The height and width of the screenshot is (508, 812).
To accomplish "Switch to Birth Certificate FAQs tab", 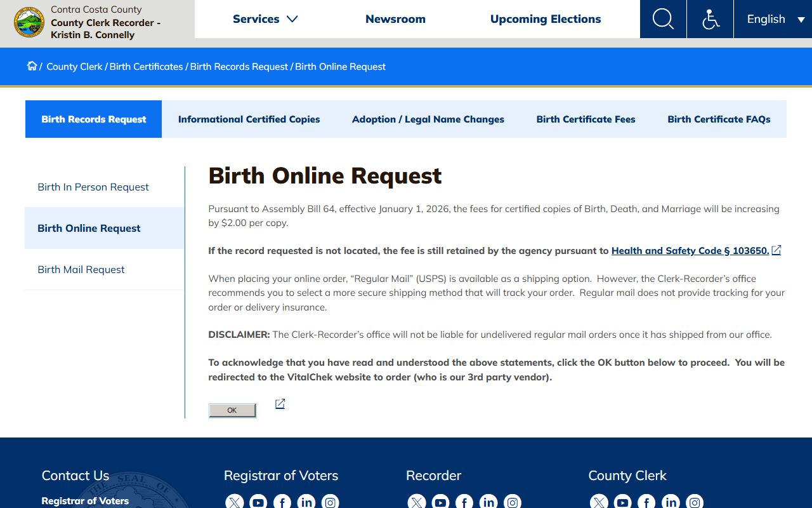I will [x=719, y=119].
